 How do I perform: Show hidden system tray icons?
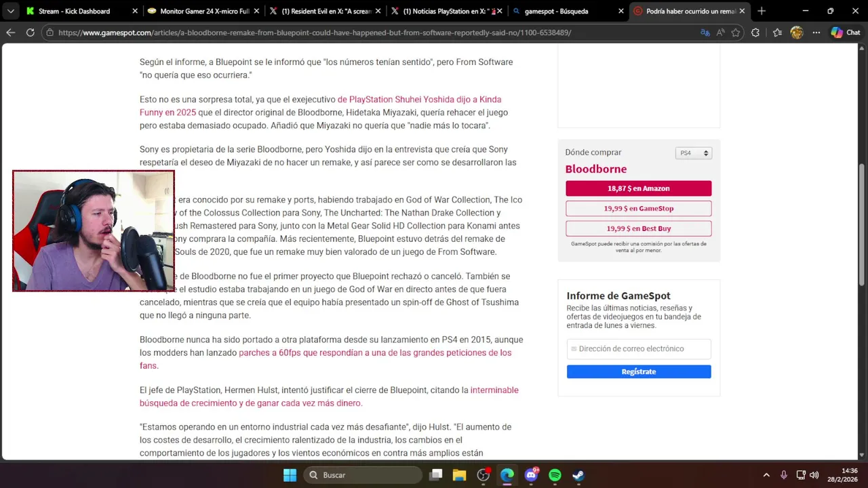coord(766,475)
